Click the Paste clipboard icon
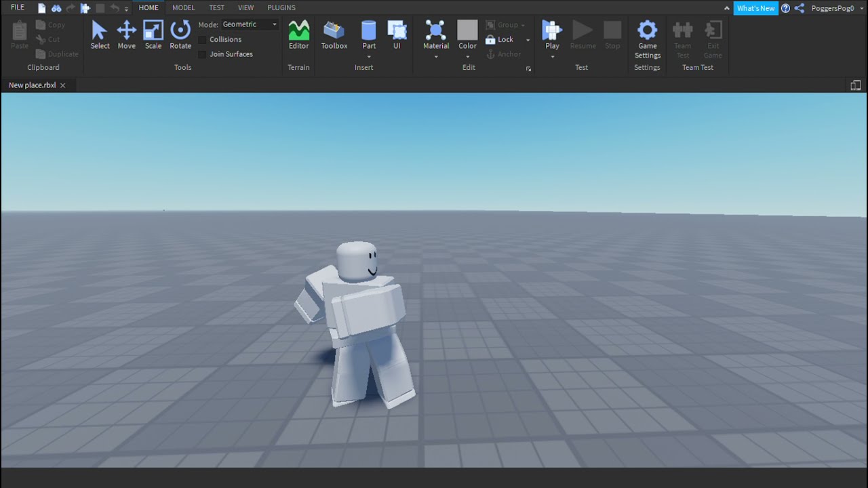This screenshot has width=868, height=488. pos(20,35)
